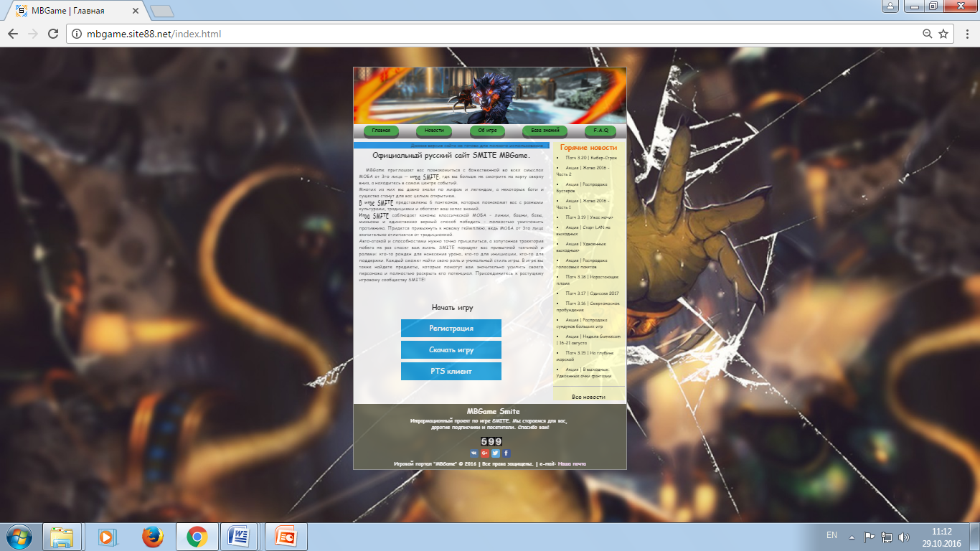Image resolution: width=980 pixels, height=551 pixels.
Task: Open the Windows Start button
Action: 19,537
